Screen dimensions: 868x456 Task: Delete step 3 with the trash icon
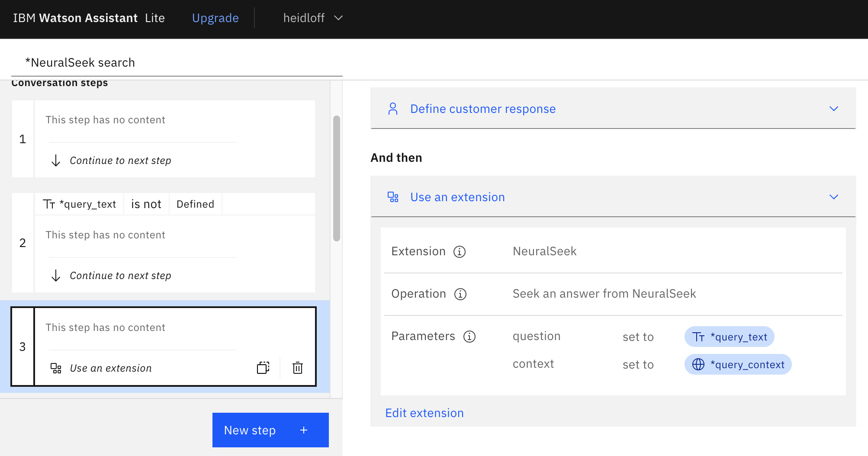[298, 368]
